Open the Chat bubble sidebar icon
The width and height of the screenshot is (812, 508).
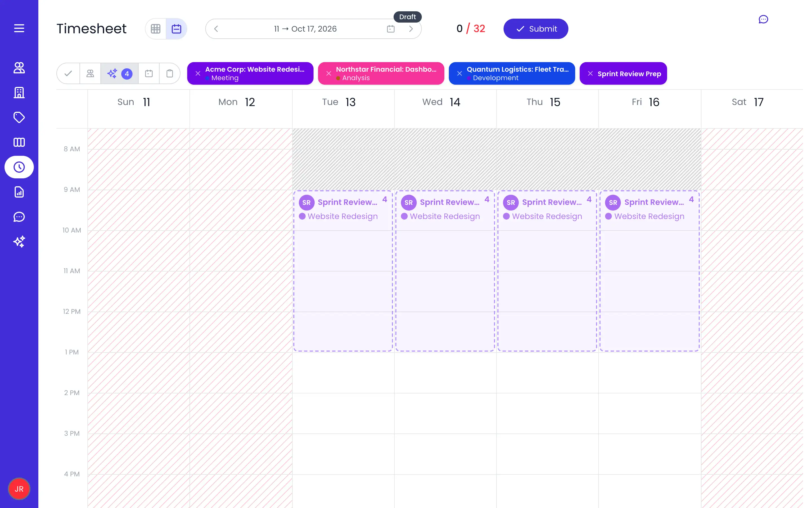[x=19, y=217]
